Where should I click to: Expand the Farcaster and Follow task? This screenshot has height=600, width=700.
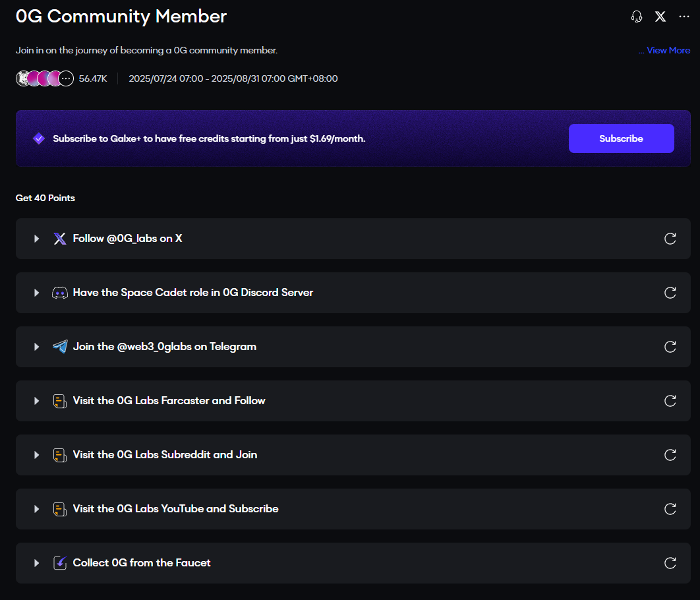37,401
